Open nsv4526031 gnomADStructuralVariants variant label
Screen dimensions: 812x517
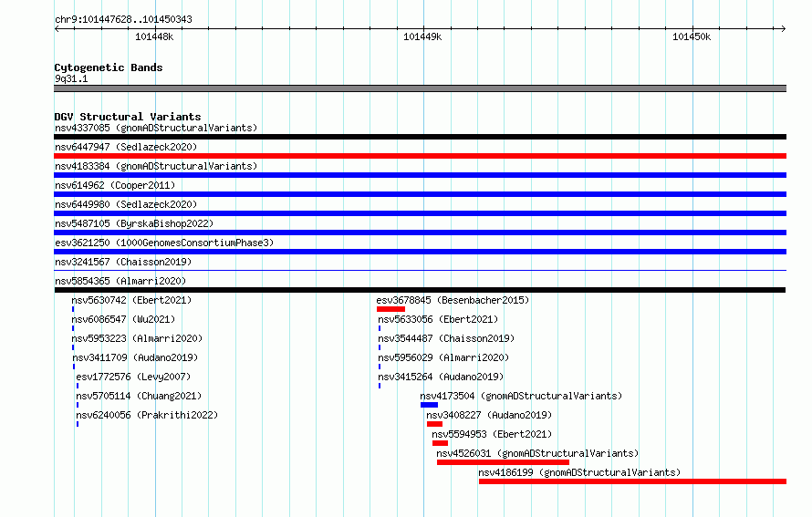(537, 453)
